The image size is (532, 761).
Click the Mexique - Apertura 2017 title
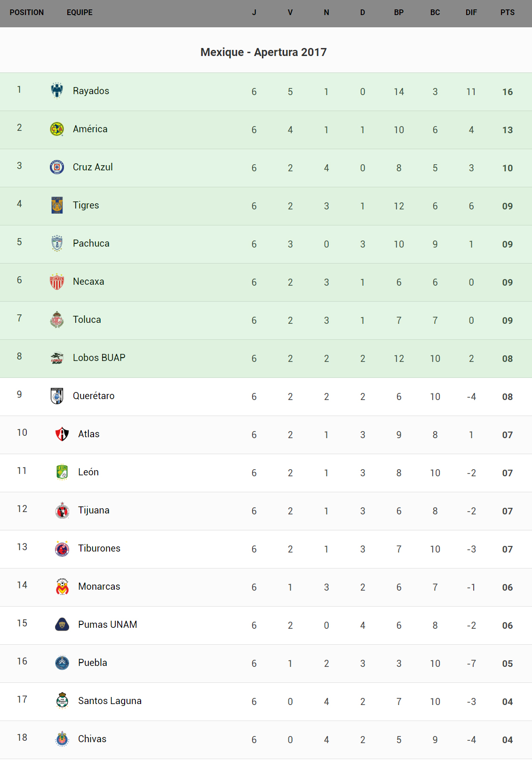pos(263,52)
